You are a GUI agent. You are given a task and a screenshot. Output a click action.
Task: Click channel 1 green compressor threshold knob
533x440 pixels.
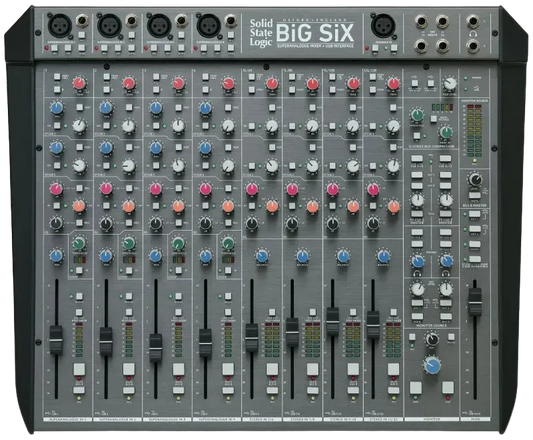coord(79,243)
